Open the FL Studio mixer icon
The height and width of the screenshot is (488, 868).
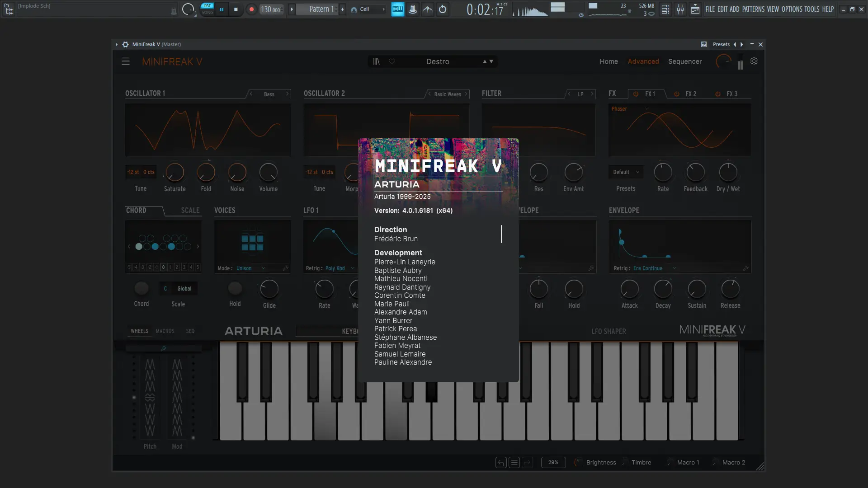680,9
